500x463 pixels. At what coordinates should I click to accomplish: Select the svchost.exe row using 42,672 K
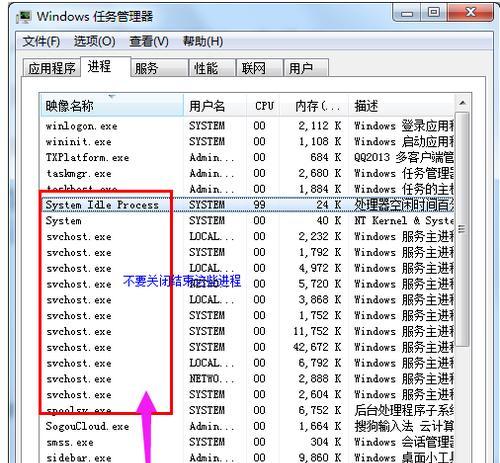click(x=247, y=347)
